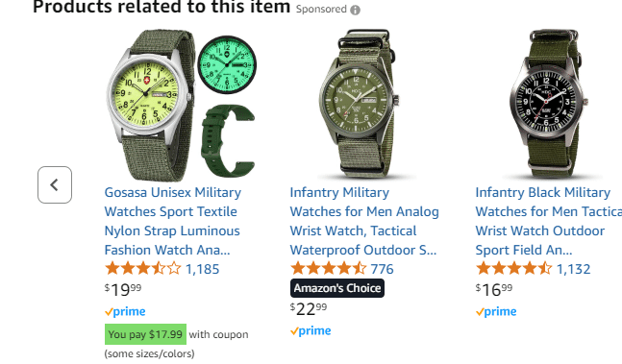Click the $16.99 price

494,289
